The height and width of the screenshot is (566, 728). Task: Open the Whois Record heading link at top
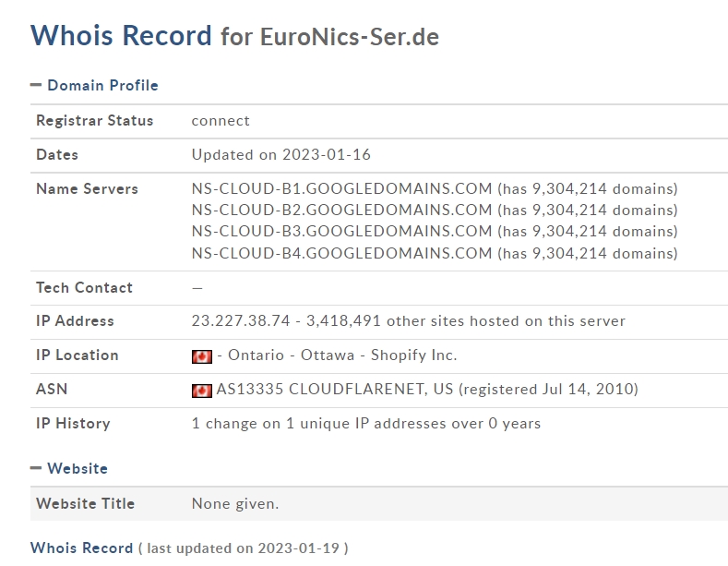(121, 35)
